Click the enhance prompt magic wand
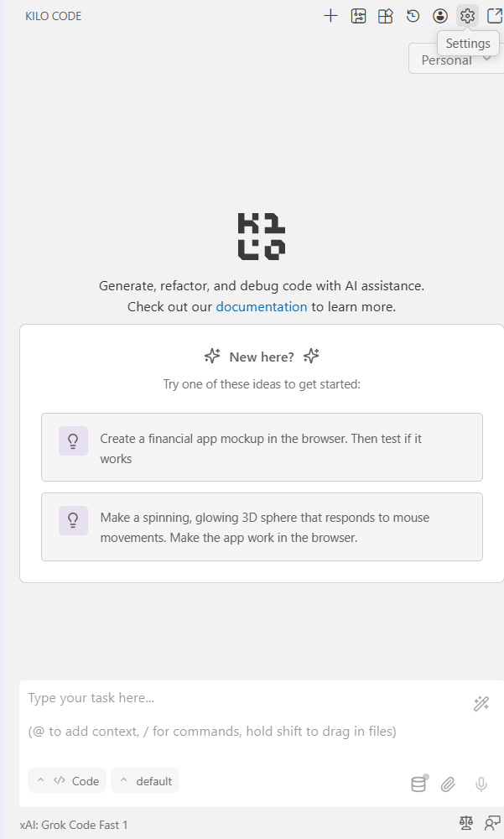Viewport: 504px width, 839px height. tap(481, 704)
